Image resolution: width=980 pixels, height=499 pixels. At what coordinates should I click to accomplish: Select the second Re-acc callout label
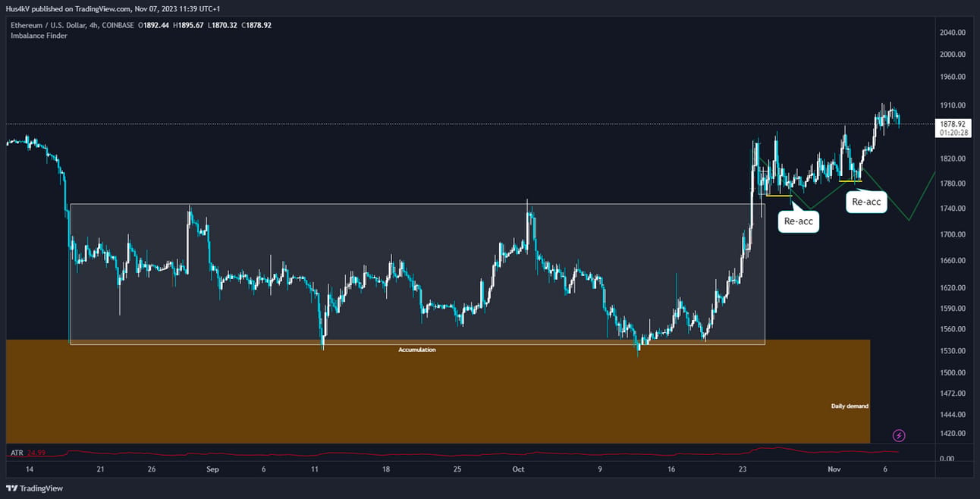pyautogui.click(x=866, y=202)
